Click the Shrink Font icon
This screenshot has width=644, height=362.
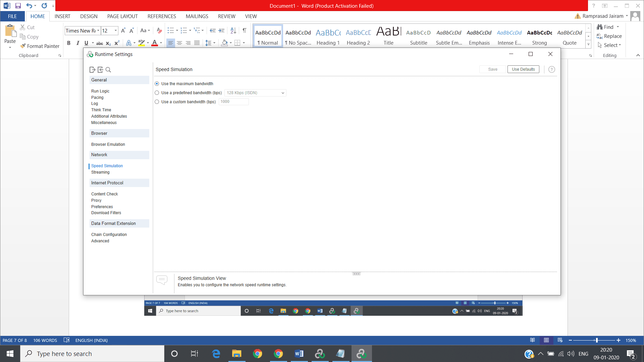coord(131,31)
